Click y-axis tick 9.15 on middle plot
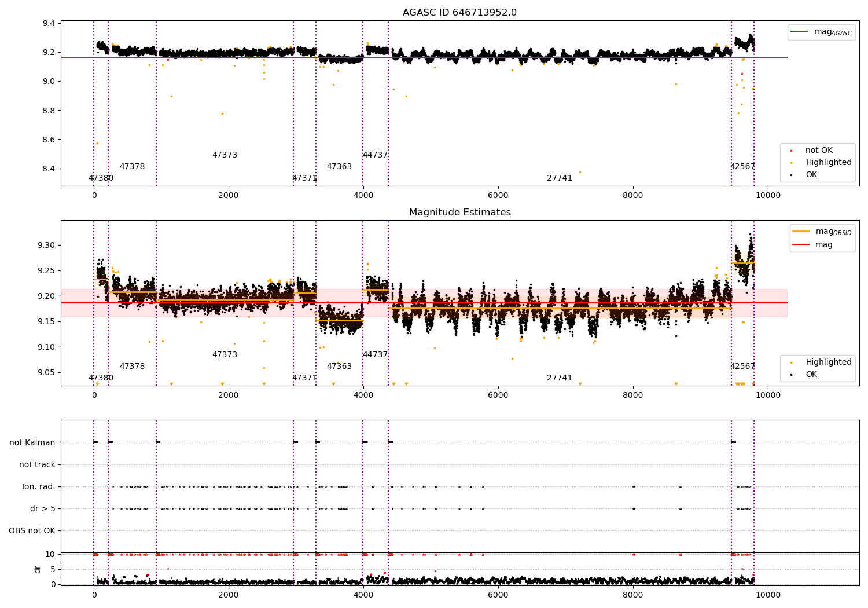The width and height of the screenshot is (868, 608). click(46, 322)
